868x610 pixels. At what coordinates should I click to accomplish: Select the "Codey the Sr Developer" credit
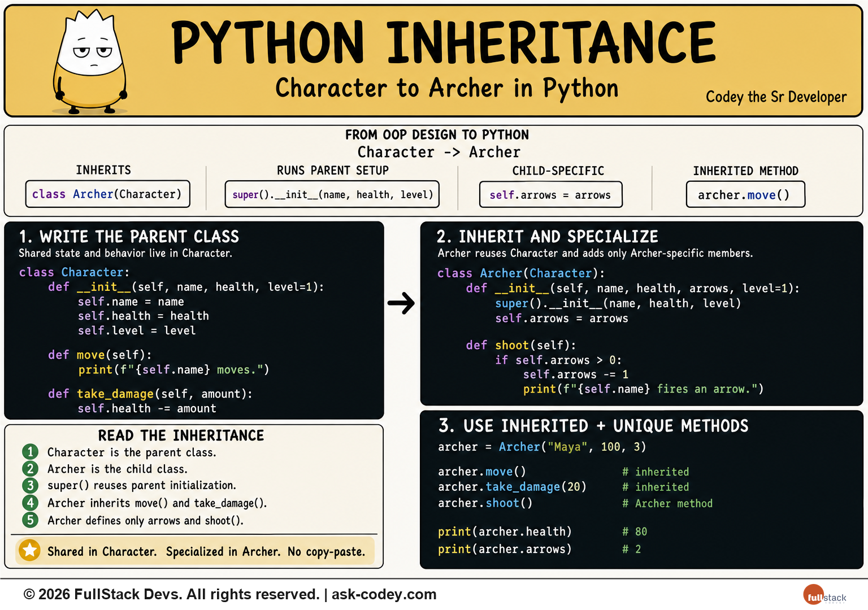(776, 97)
